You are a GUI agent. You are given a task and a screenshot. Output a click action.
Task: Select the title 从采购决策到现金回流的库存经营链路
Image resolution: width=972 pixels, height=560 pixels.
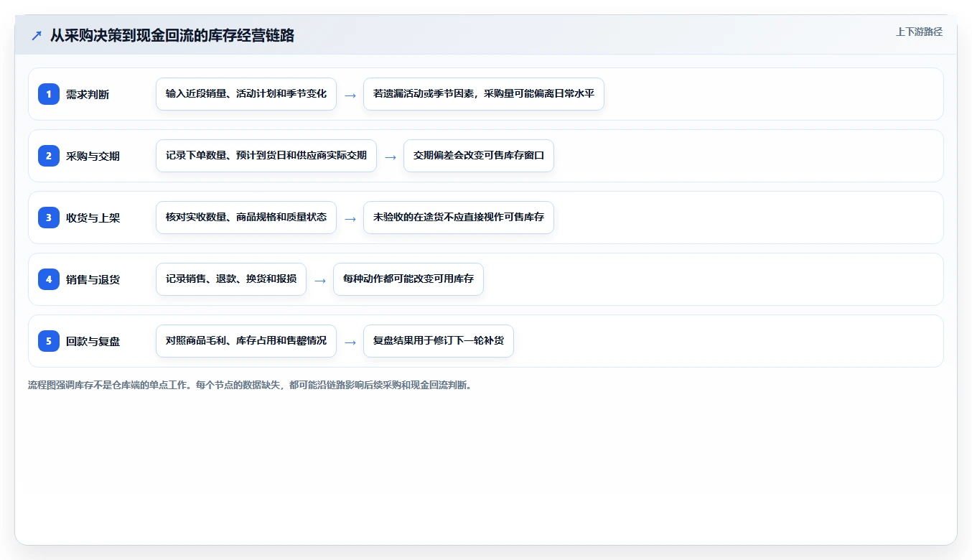coord(172,35)
